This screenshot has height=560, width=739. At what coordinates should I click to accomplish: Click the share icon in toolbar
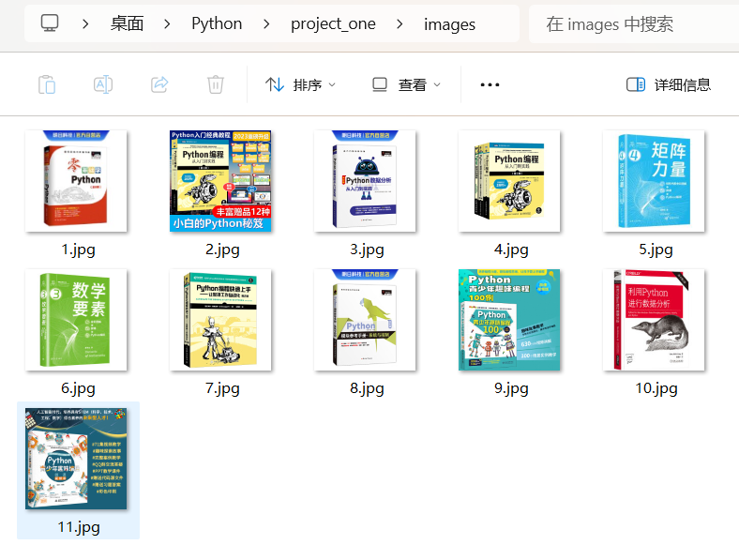(159, 84)
